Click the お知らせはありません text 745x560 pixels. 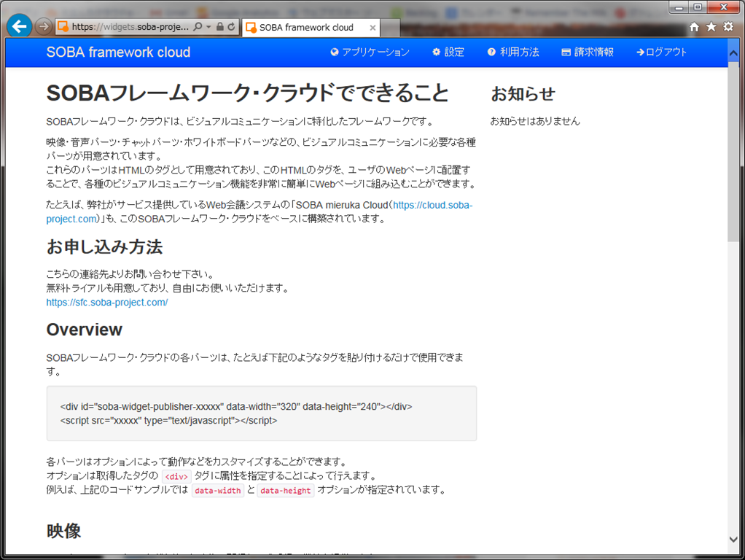coord(535,121)
